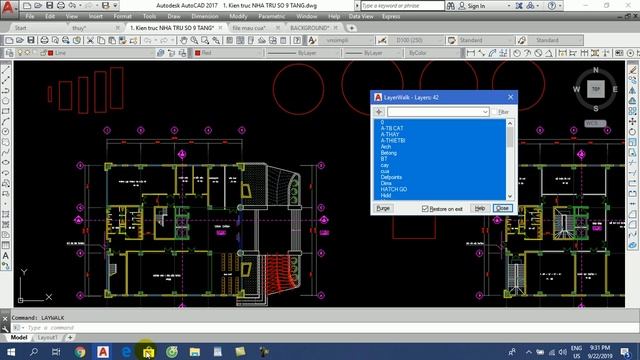Open the Dimension menu
This screenshot has width=640, height=360.
pyautogui.click(x=205, y=16)
